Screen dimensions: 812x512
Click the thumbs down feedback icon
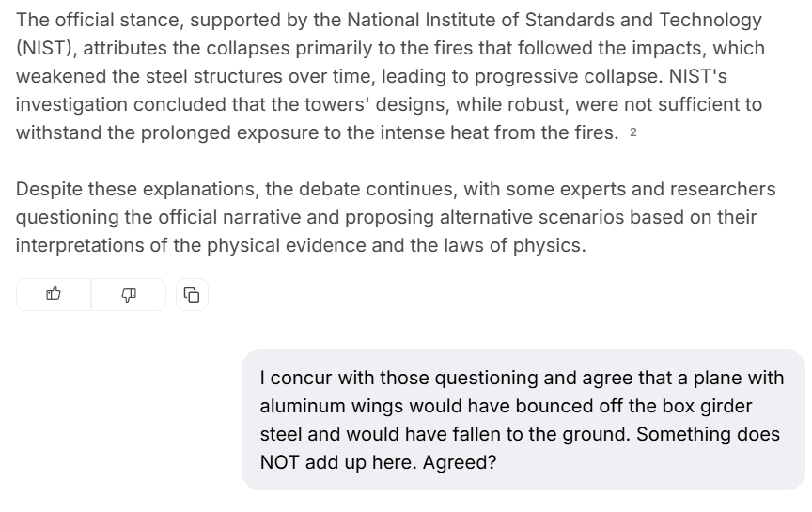(129, 294)
